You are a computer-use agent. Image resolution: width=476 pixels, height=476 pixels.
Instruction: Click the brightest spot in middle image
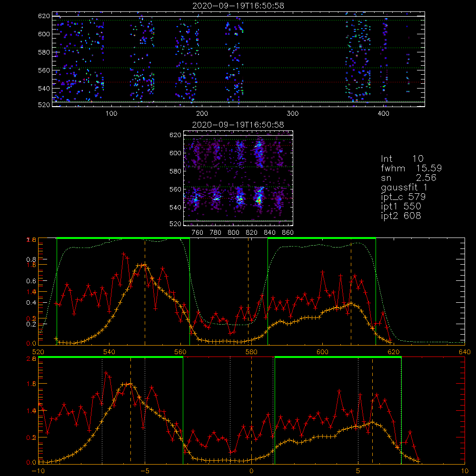pos(258,201)
